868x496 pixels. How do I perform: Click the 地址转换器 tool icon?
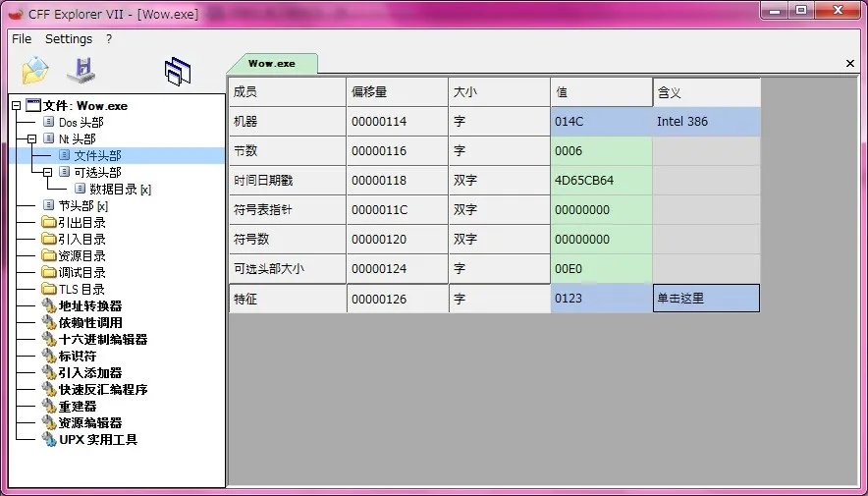49,305
